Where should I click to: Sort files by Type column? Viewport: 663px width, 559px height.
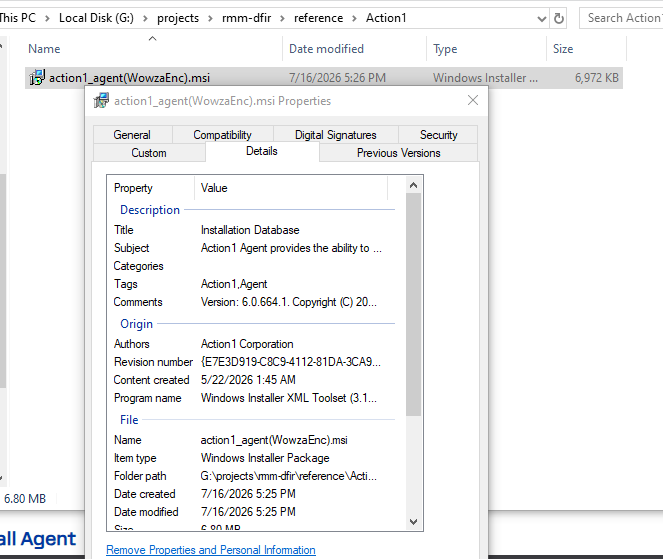coord(445,49)
